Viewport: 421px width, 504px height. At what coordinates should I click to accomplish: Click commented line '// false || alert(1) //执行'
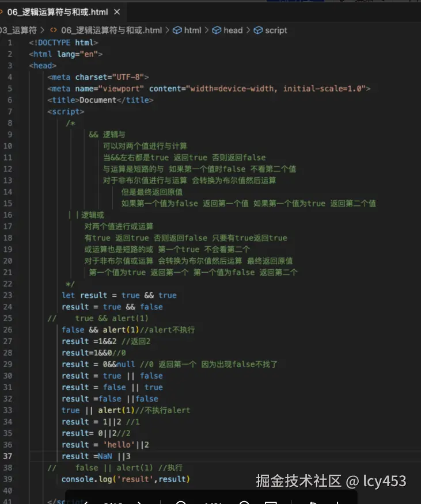point(115,468)
